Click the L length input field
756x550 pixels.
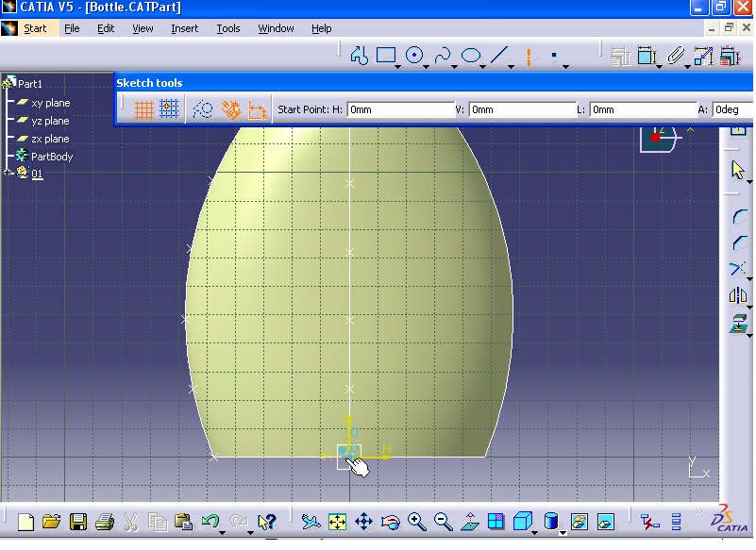tap(643, 109)
